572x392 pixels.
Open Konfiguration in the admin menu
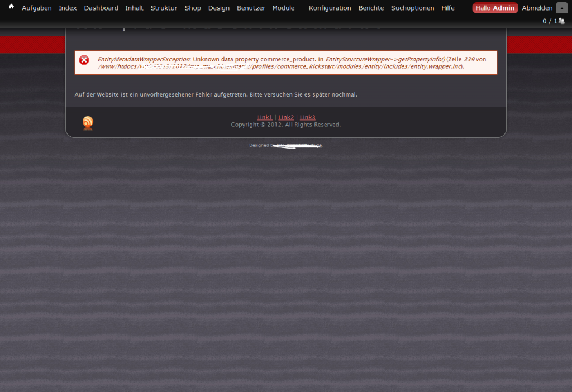330,8
